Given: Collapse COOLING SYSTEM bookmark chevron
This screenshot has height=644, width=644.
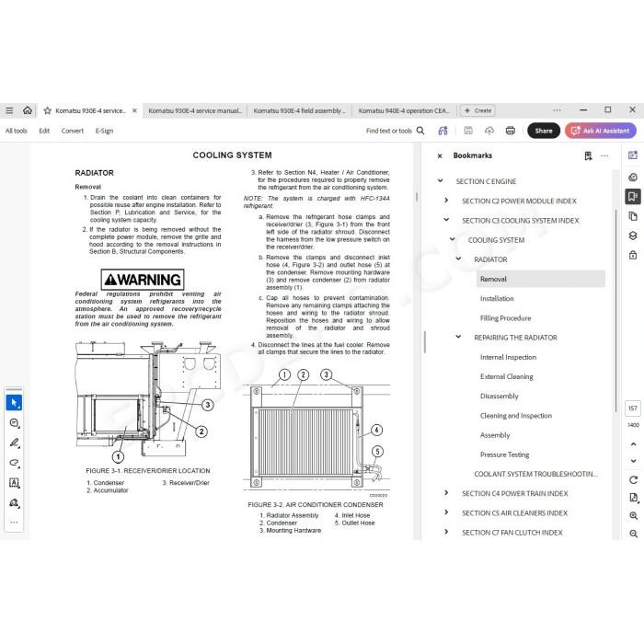Looking at the screenshot, I should pos(453,239).
